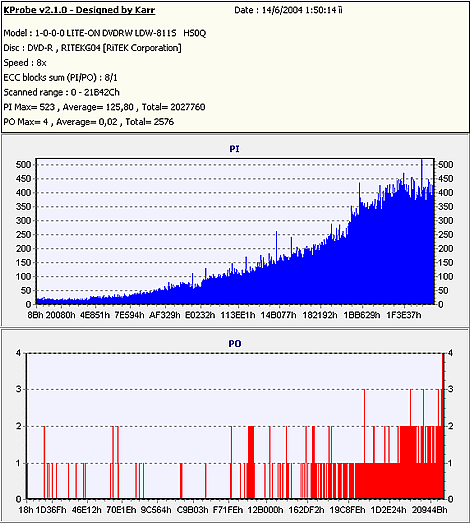The image size is (470, 523).
Task: Click the Scanned range line
Action: tap(61, 92)
